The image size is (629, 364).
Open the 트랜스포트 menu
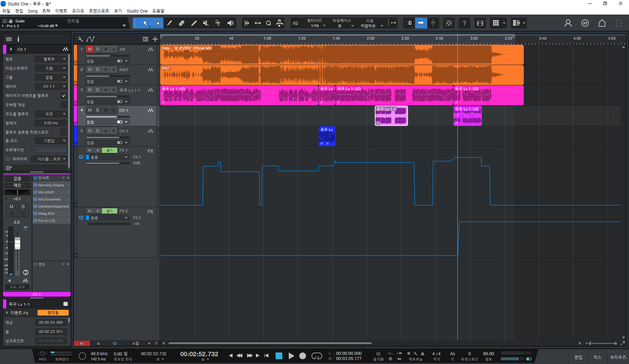99,11
